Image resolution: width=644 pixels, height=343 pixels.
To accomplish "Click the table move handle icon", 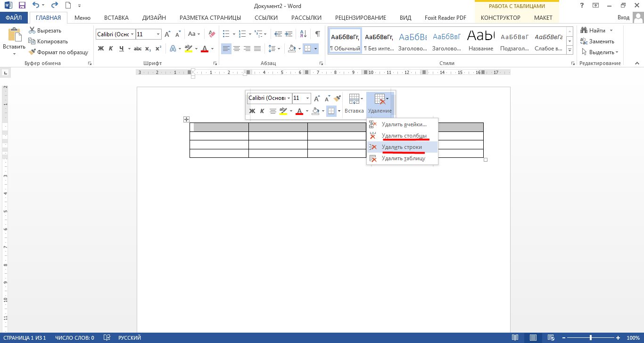I will [x=186, y=120].
